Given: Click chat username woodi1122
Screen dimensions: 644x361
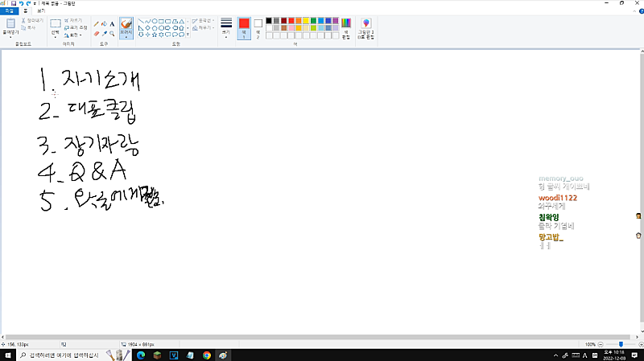Looking at the screenshot, I should point(558,198).
